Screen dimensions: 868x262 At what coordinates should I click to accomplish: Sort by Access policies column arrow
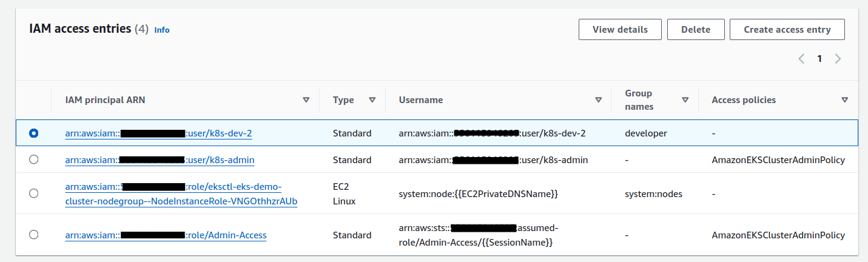(x=844, y=100)
